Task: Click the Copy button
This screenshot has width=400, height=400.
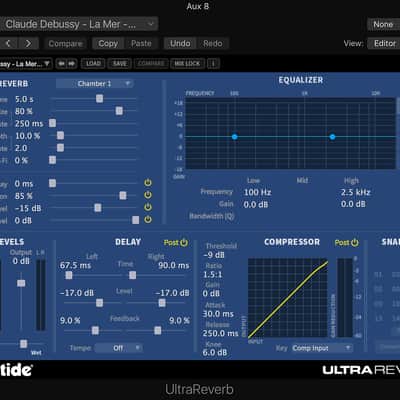Action: point(108,43)
